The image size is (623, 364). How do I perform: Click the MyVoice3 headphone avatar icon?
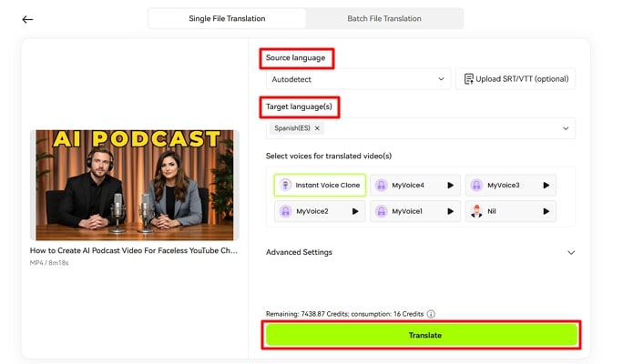[476, 185]
